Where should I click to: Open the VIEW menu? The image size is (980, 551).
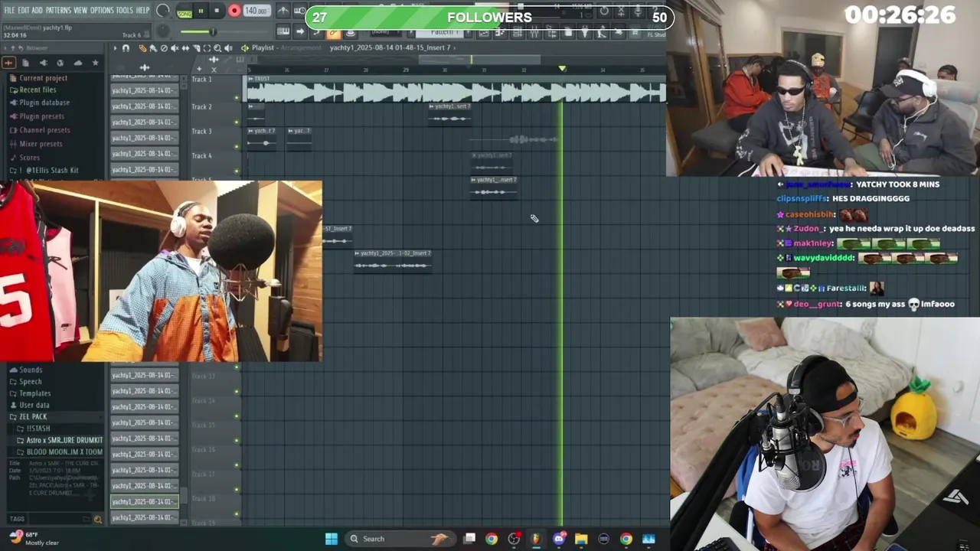pos(80,11)
